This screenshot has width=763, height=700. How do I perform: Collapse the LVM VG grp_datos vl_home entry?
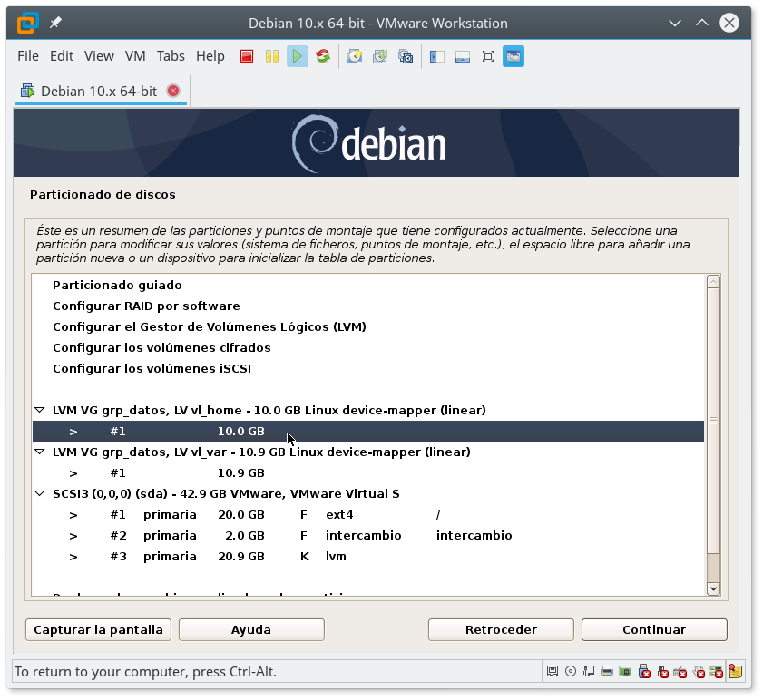click(x=40, y=410)
